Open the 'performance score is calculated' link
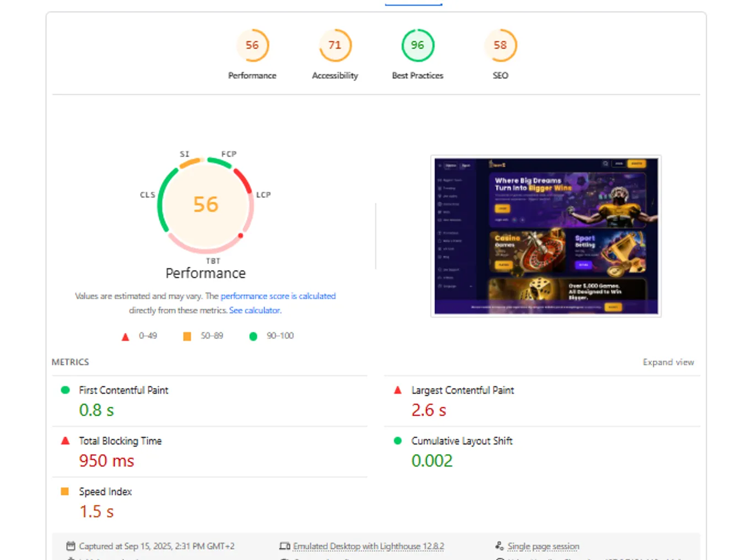The image size is (731, 560). pos(278,296)
